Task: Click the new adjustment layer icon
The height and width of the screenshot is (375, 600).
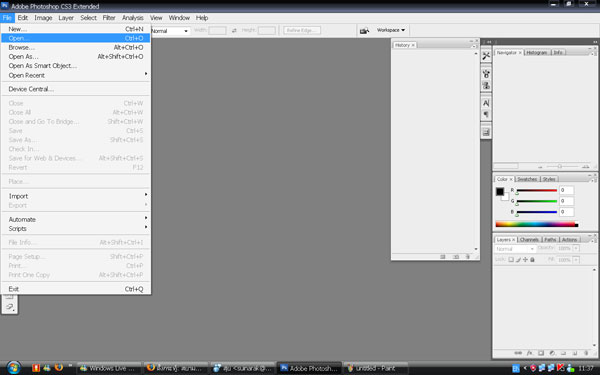Action: coord(552,353)
